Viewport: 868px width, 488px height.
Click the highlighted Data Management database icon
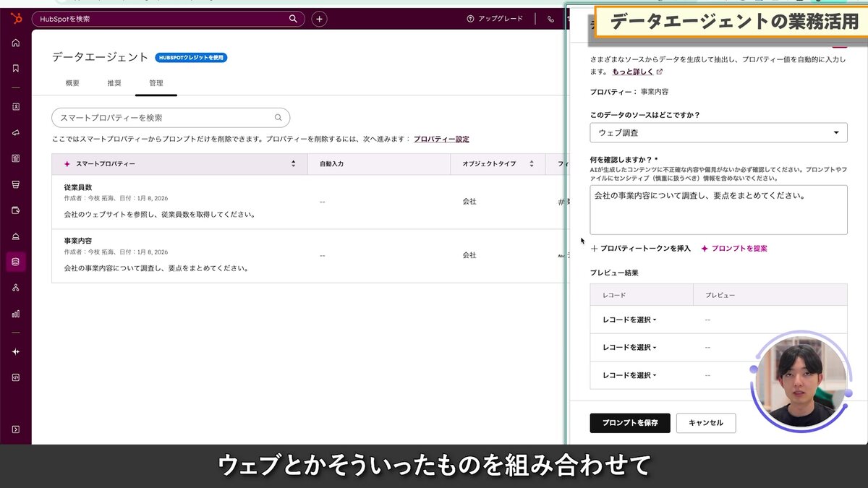pos(16,262)
